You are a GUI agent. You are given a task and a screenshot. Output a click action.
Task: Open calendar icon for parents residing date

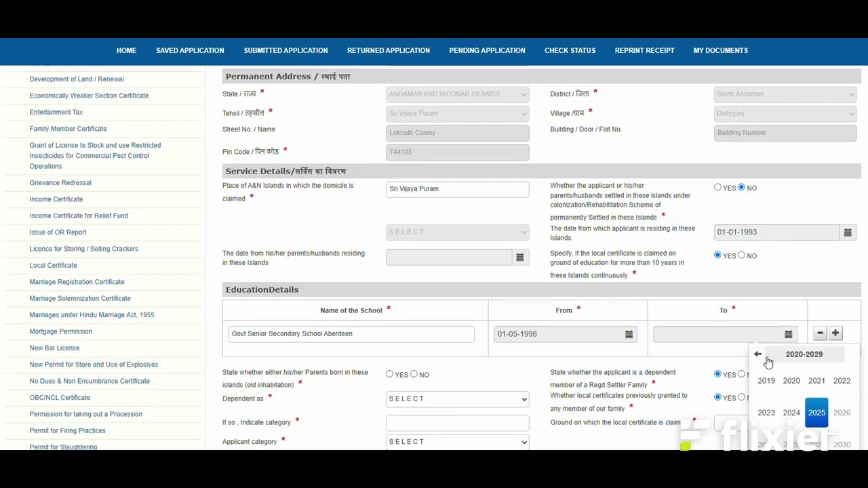(519, 258)
